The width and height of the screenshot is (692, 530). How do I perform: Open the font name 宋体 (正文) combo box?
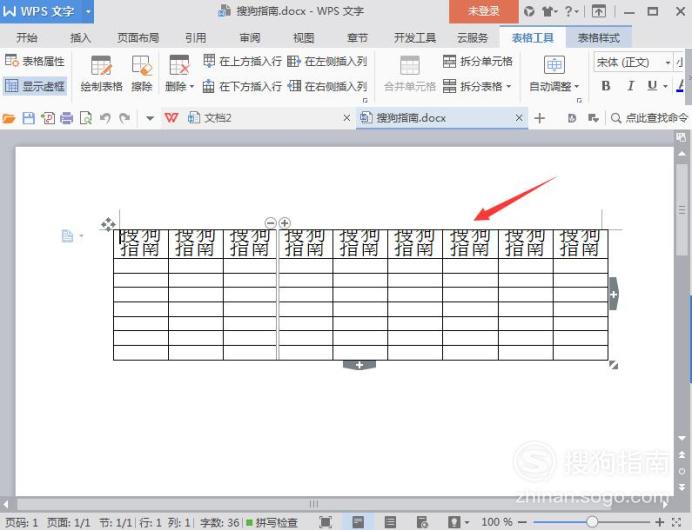(632, 62)
